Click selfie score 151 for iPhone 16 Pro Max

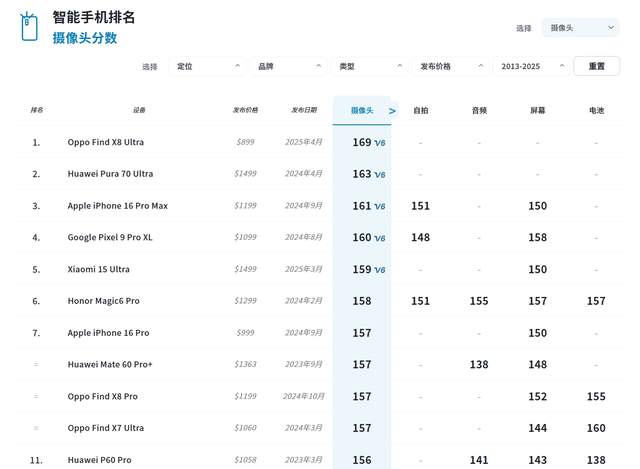[420, 206]
